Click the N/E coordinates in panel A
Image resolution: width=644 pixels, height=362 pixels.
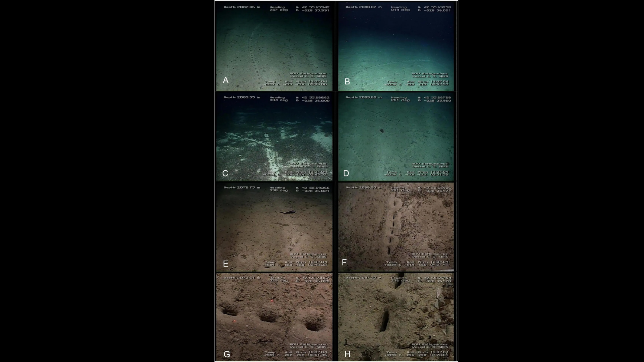click(312, 8)
